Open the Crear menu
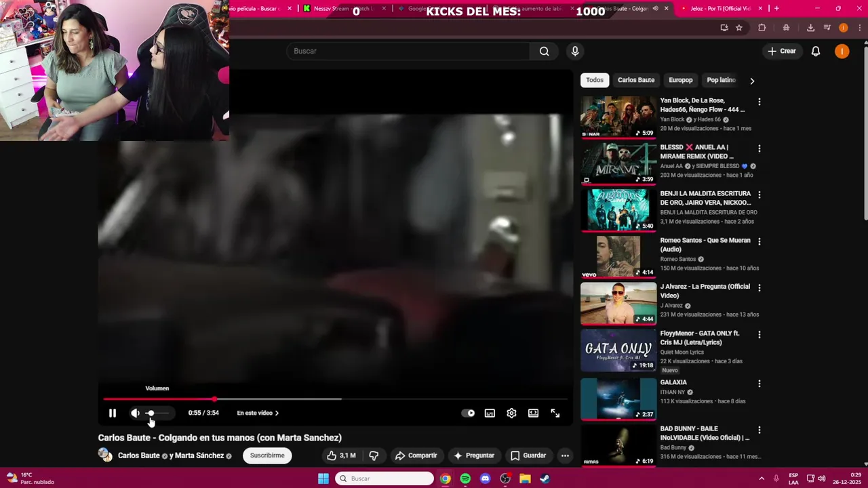Image resolution: width=868 pixels, height=488 pixels. (781, 51)
